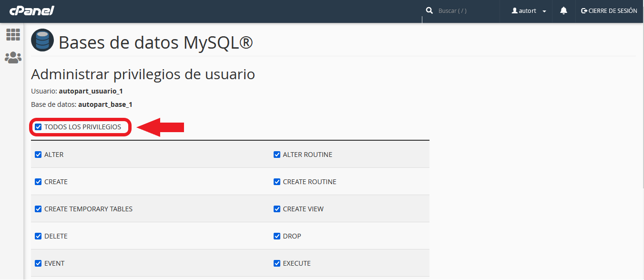Click Cierre de Sesión logout link
Image resolution: width=644 pixels, height=280 pixels.
click(x=609, y=10)
